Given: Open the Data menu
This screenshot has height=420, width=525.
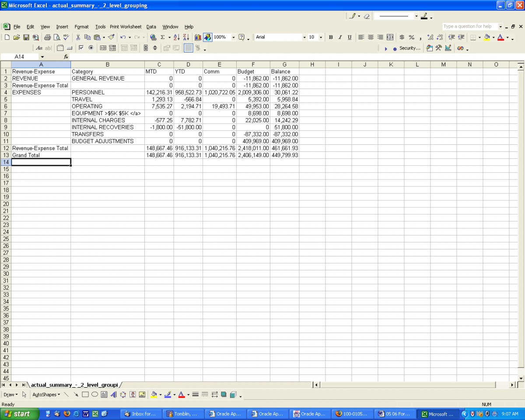Looking at the screenshot, I should [151, 27].
